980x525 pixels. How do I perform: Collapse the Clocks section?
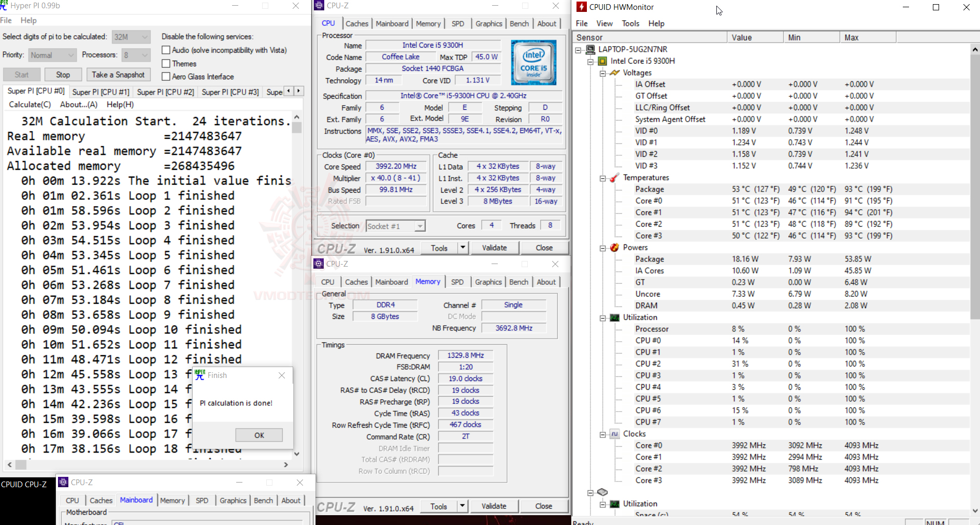(603, 434)
